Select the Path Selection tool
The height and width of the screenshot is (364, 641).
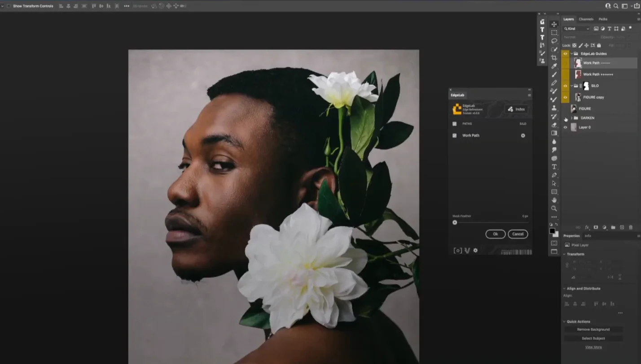[554, 183]
